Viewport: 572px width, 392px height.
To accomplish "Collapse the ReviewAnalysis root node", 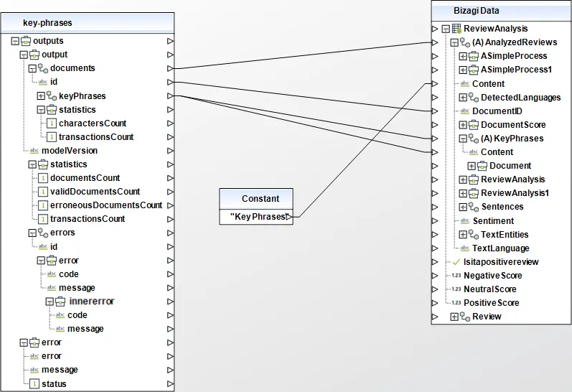I will pyautogui.click(x=446, y=29).
